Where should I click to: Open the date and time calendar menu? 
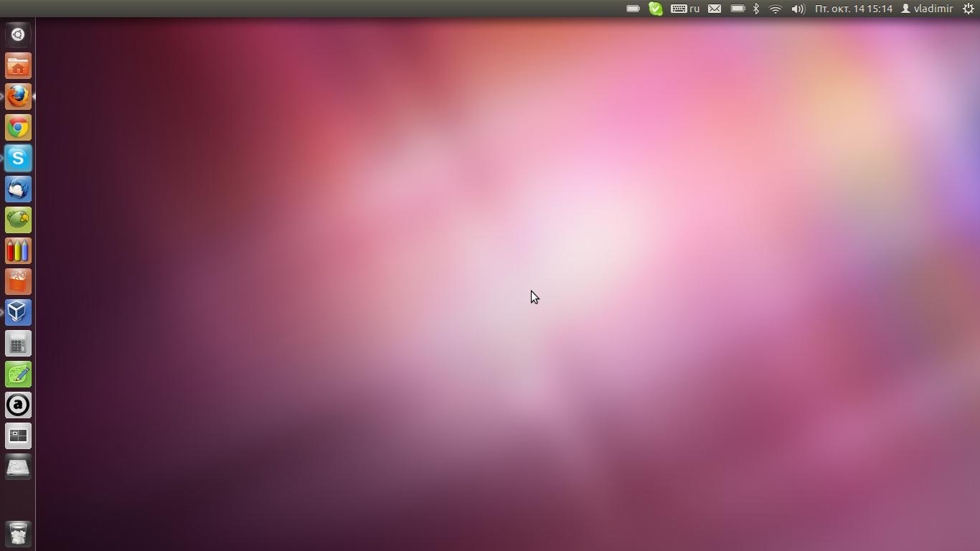click(854, 9)
